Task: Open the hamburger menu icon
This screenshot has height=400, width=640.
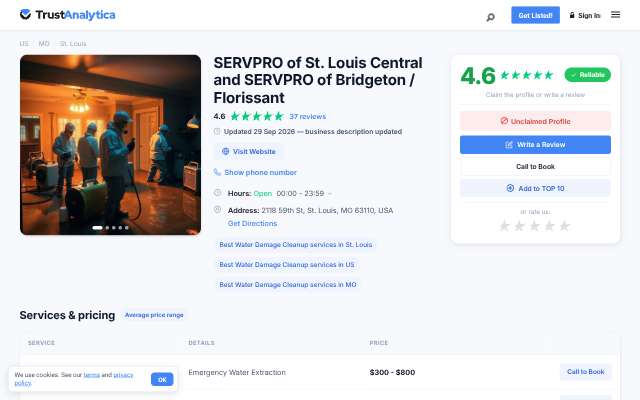Action: pos(615,15)
